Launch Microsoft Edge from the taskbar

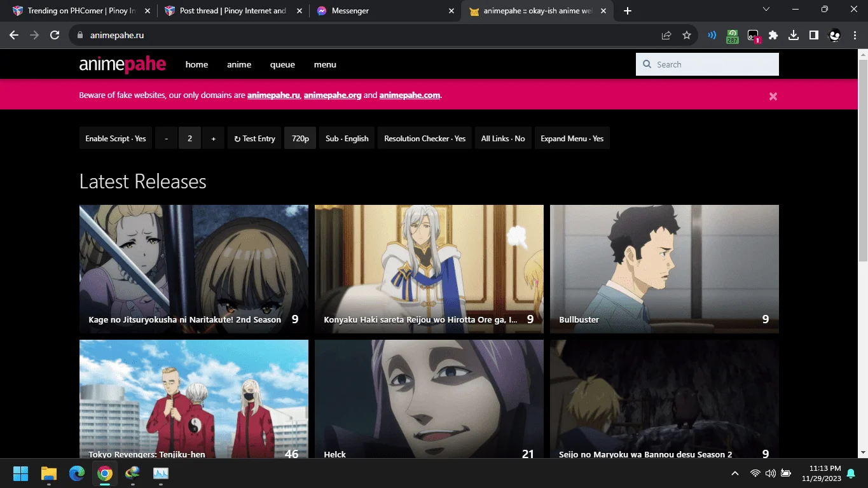[77, 473]
